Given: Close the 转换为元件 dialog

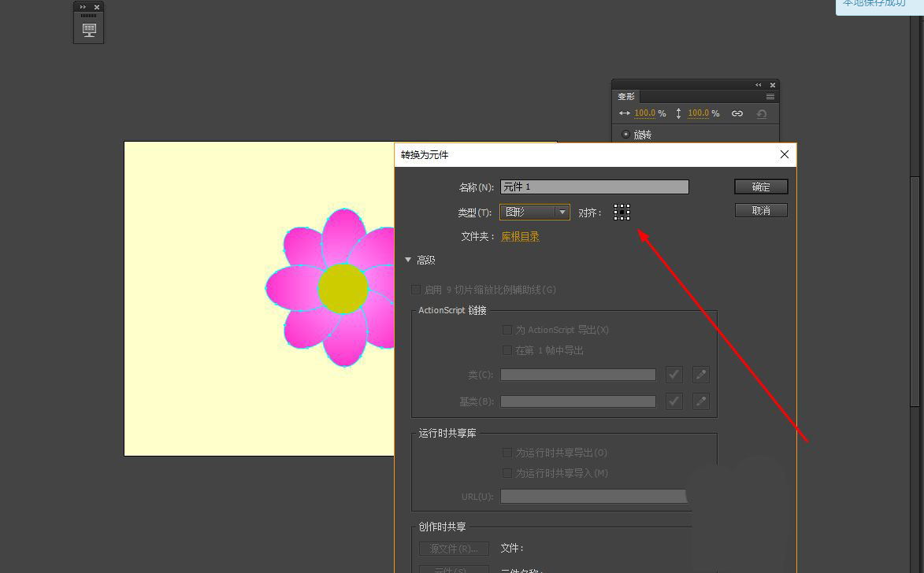Looking at the screenshot, I should pos(784,154).
